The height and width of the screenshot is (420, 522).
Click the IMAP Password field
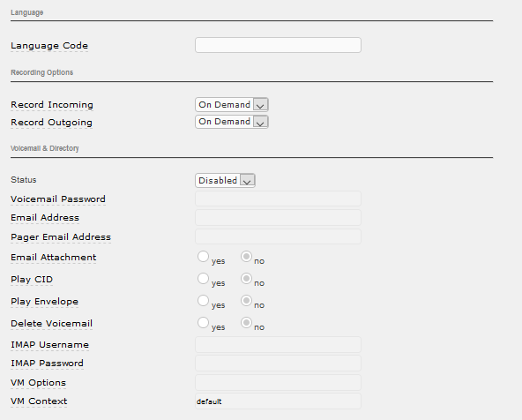pyautogui.click(x=278, y=363)
